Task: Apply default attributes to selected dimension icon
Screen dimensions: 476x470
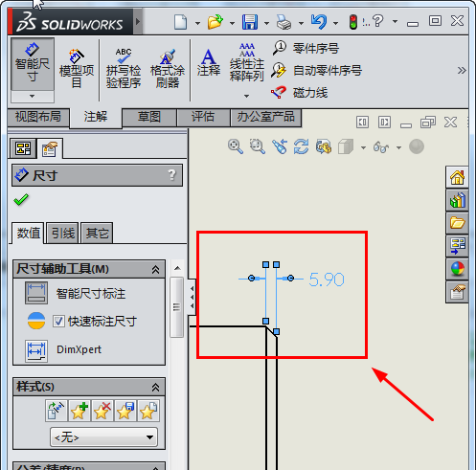Action: (57, 411)
